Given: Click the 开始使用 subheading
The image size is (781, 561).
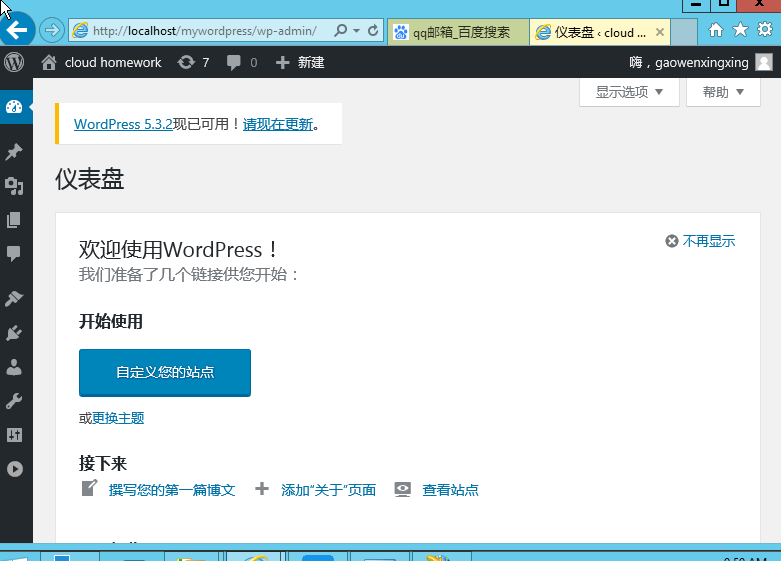Looking at the screenshot, I should (111, 321).
